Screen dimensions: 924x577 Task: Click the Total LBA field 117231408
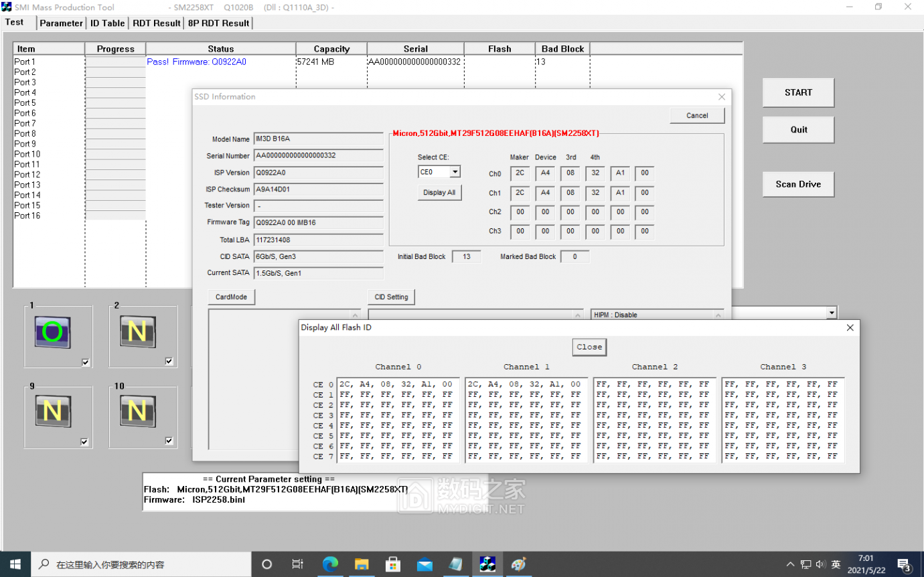(319, 240)
